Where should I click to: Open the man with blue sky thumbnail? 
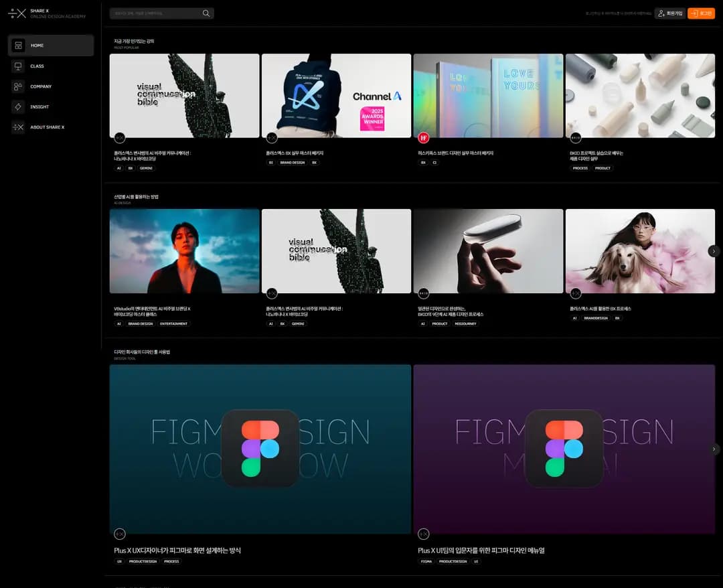click(185, 251)
